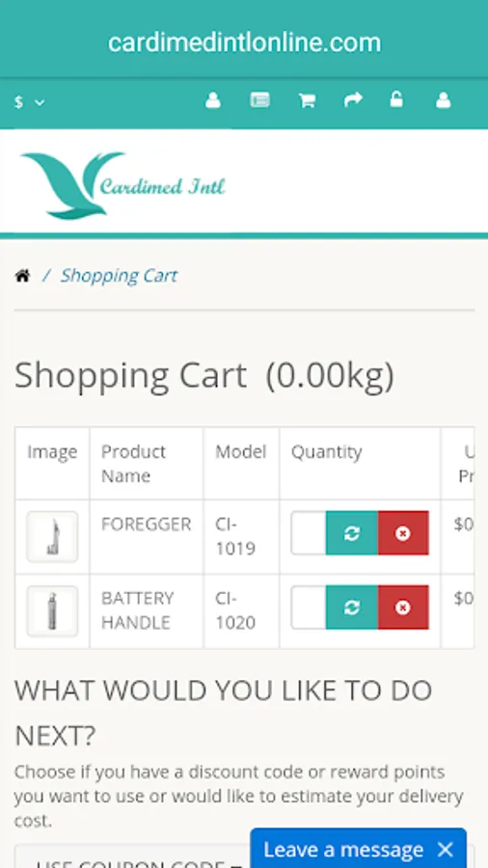This screenshot has width=488, height=868.
Task: Open the currency dollar dropdown
Action: point(29,102)
